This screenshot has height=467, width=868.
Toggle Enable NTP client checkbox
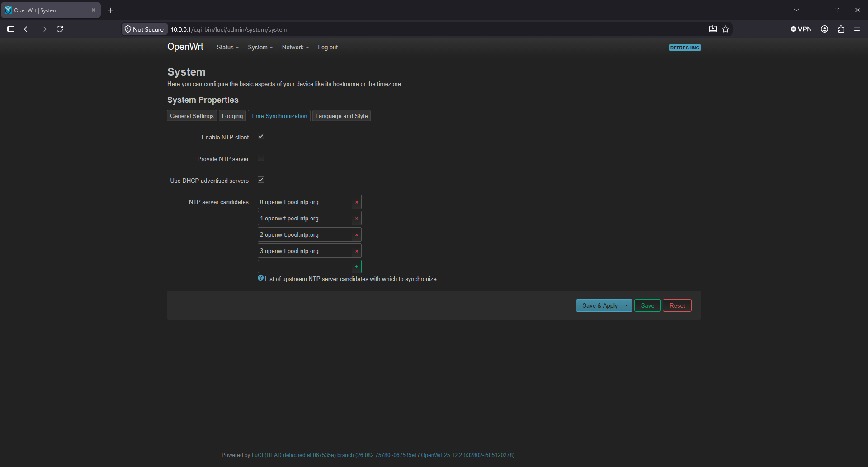[x=261, y=137]
